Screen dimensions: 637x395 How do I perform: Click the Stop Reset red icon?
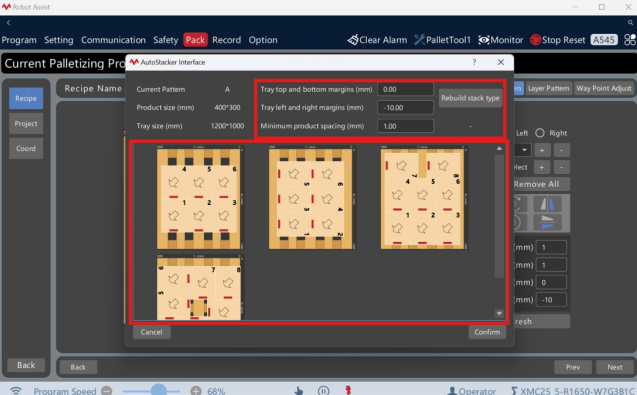(x=535, y=40)
